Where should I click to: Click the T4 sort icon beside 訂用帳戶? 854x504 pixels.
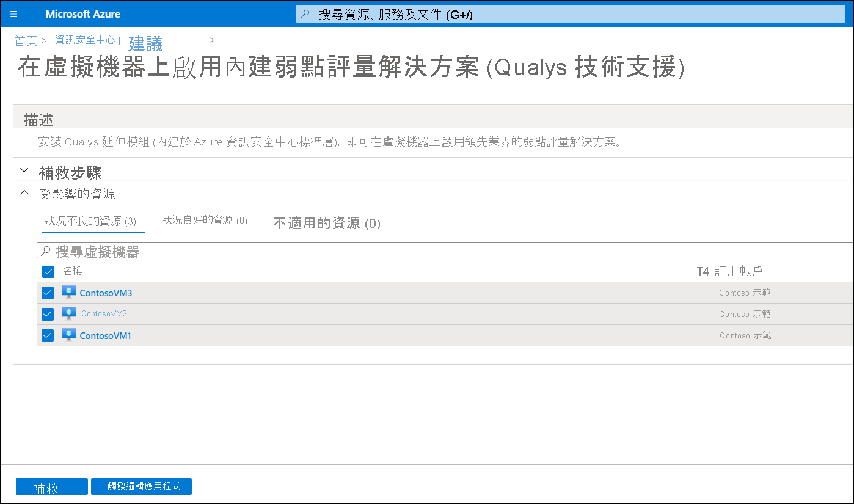point(703,271)
